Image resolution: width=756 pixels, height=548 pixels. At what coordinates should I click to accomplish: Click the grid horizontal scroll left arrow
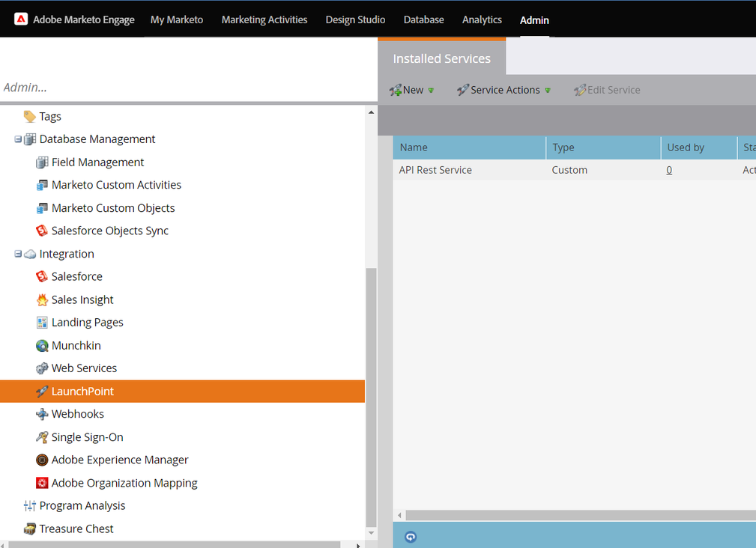click(x=399, y=515)
